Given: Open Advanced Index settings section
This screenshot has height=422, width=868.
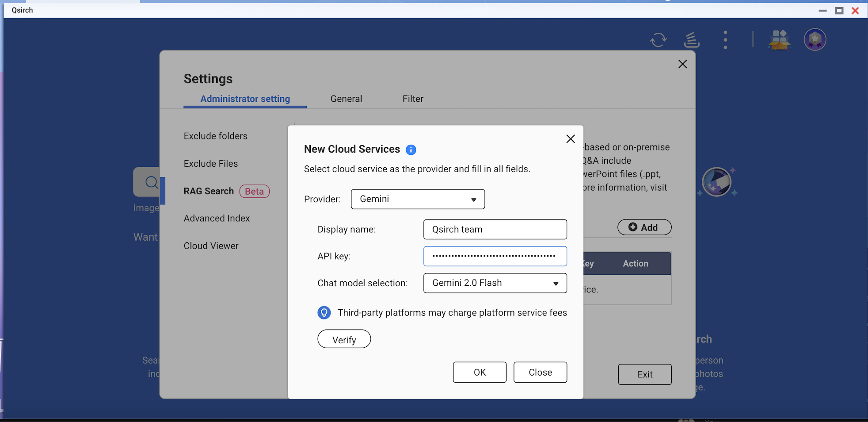Looking at the screenshot, I should pos(217,219).
